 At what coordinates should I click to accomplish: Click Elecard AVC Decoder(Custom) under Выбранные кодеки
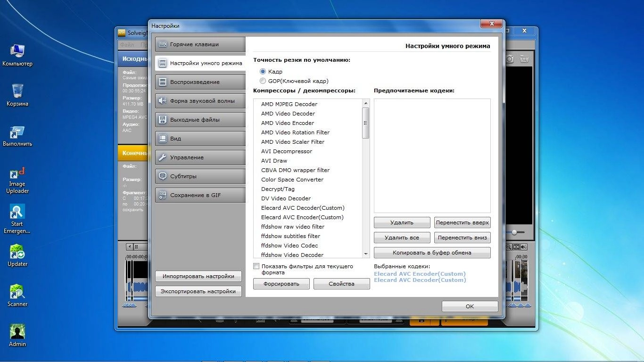(420, 280)
